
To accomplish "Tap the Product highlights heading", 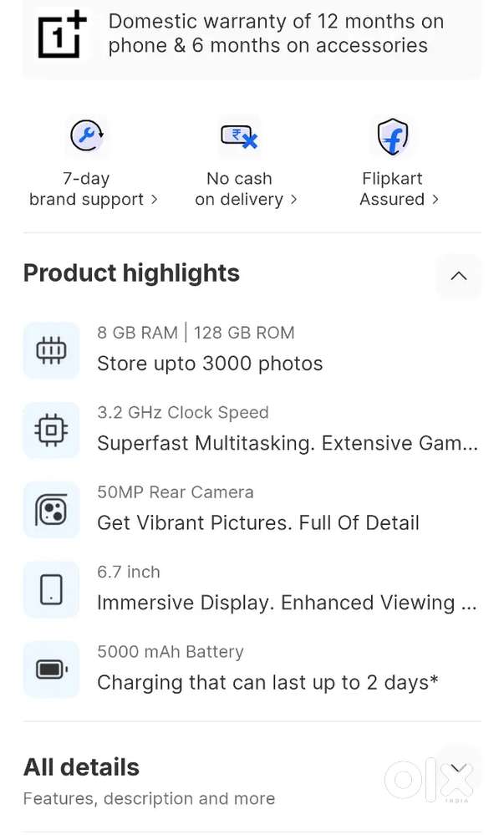I will click(131, 273).
